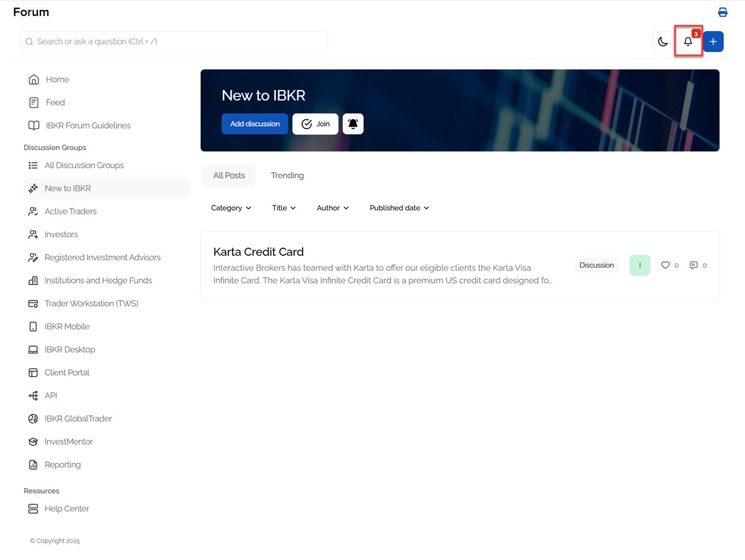Expand the Author filter dropdown
The image size is (745, 560).
[x=332, y=207]
